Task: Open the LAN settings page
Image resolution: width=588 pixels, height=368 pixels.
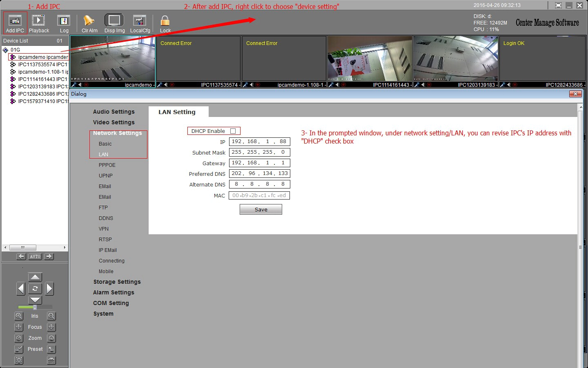Action: 103,155
